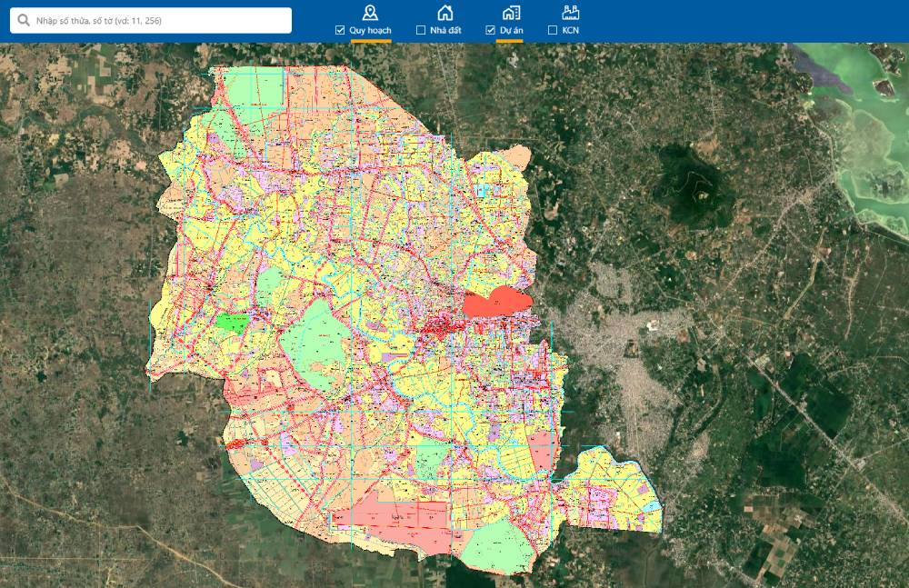Viewport: 909px width, 588px height.
Task: Uncheck the Quy hoạch checkbox
Action: 340,30
